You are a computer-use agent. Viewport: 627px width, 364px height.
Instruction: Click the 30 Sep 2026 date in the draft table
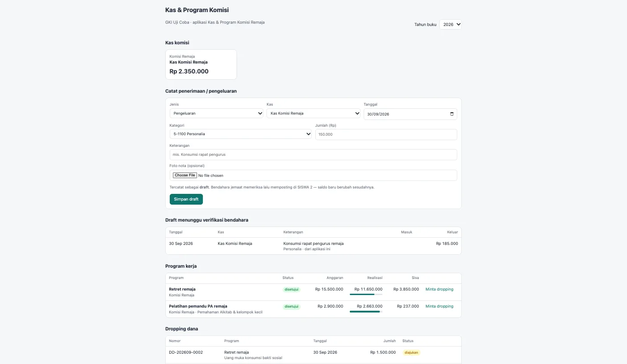181,244
